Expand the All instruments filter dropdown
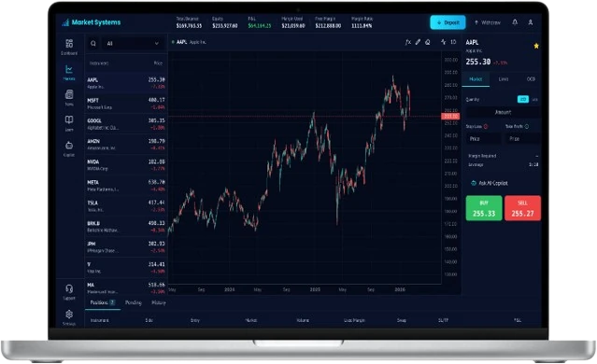 click(133, 43)
